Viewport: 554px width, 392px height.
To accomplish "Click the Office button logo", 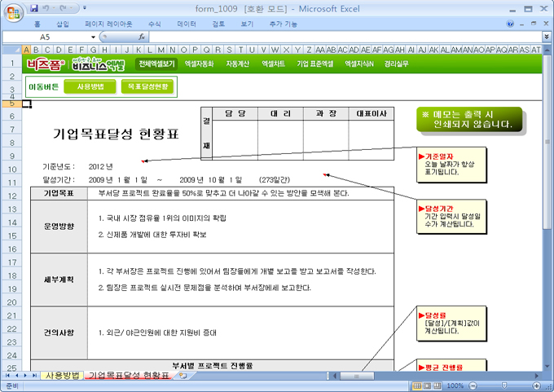I will (x=13, y=13).
